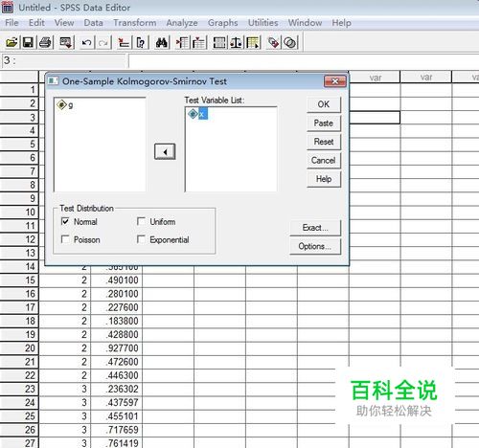Click the cell reference box showing 3 :
This screenshot has width=479, height=448.
(65, 60)
